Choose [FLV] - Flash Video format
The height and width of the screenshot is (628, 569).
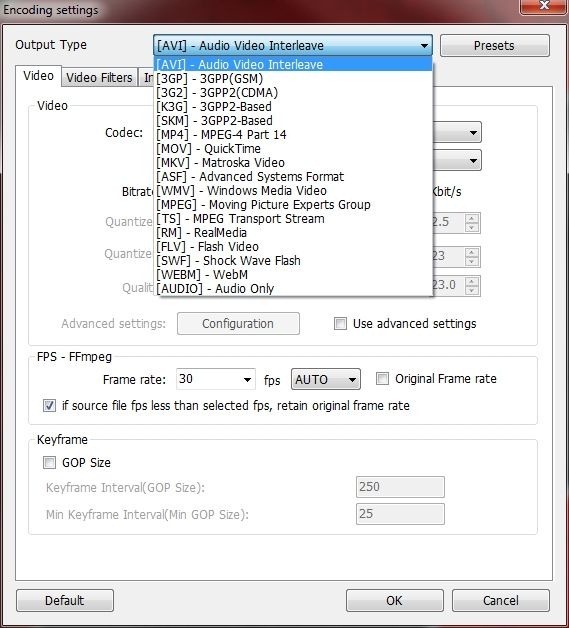[293, 247]
